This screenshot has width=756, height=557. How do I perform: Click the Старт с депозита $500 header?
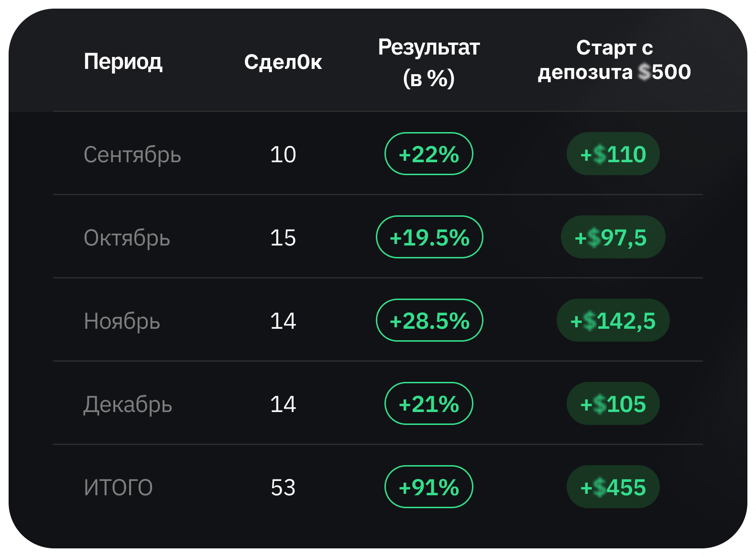pyautogui.click(x=614, y=60)
